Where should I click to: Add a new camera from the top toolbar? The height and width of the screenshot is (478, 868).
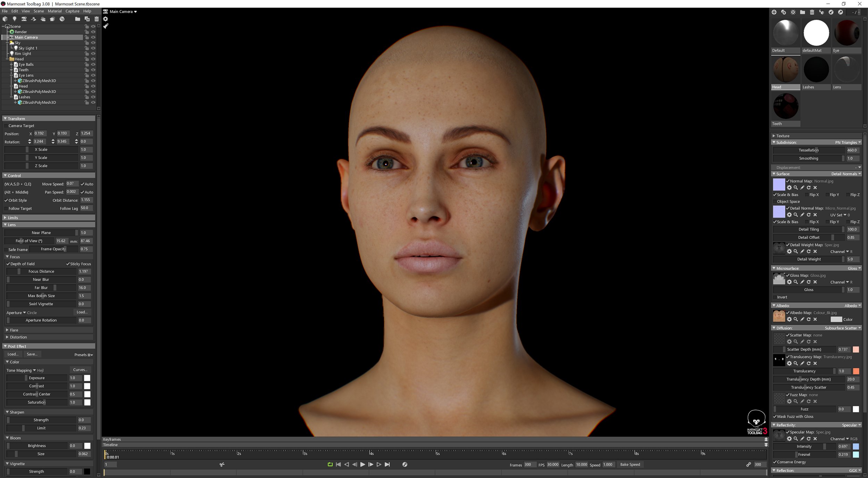click(24, 19)
